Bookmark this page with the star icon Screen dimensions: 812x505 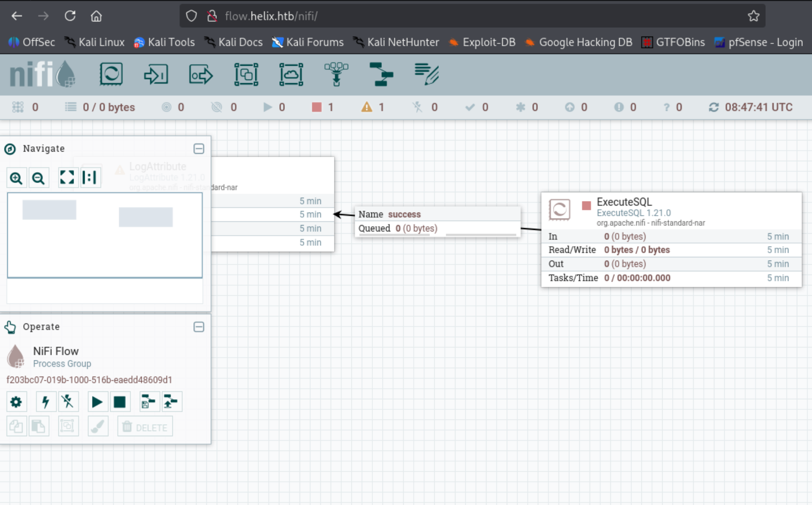(x=753, y=16)
